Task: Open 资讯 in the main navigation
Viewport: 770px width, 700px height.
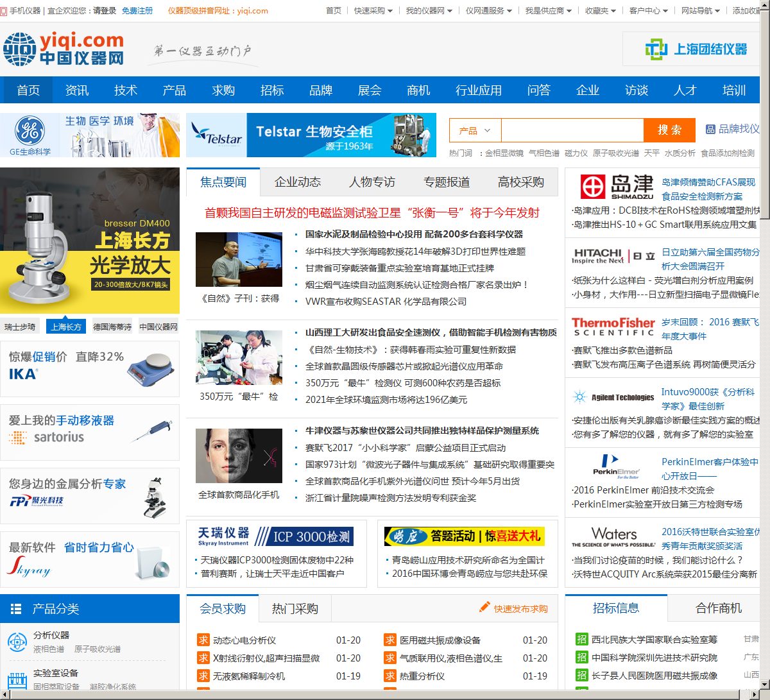Action: tap(77, 90)
